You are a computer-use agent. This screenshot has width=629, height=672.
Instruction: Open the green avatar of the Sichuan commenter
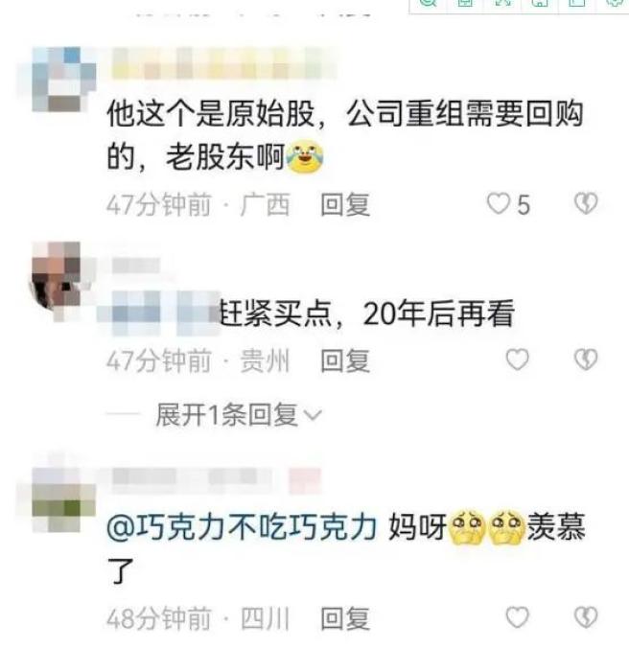60,499
